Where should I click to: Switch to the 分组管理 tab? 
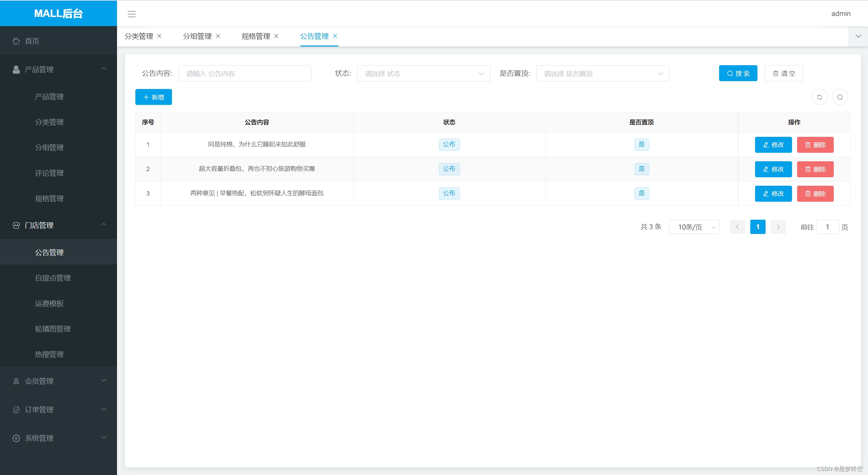197,36
